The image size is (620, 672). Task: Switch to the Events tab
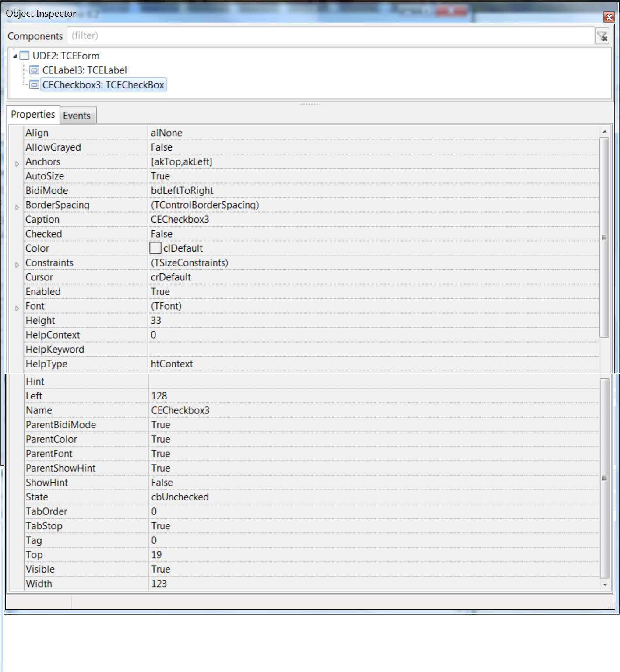[77, 115]
